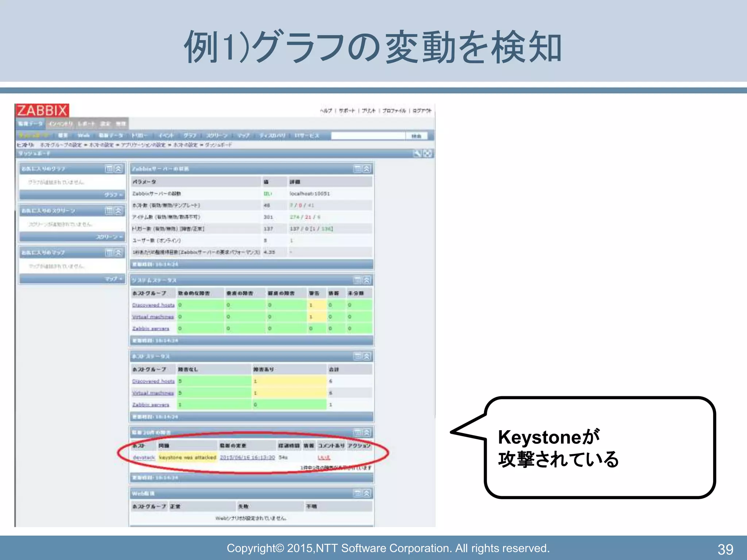Open the イベント submenu item
This screenshot has height=560, width=747.
point(166,135)
